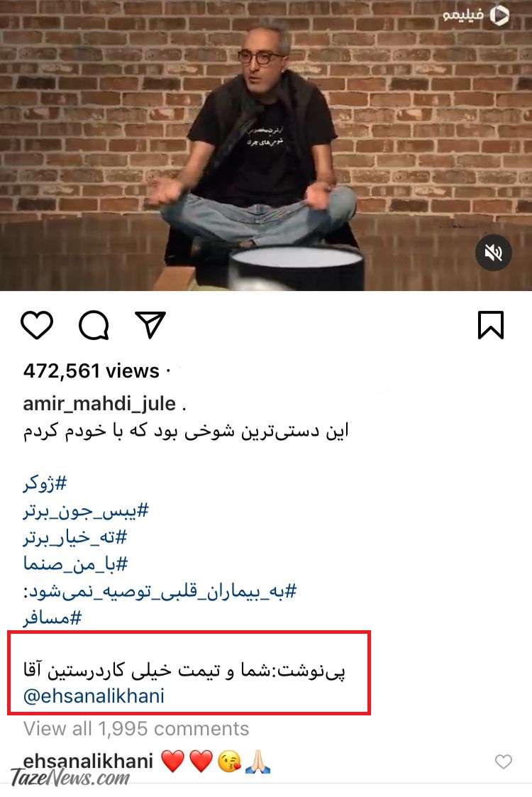The width and height of the screenshot is (532, 797).
Task: Tap the video of the seated man
Action: pos(266,145)
